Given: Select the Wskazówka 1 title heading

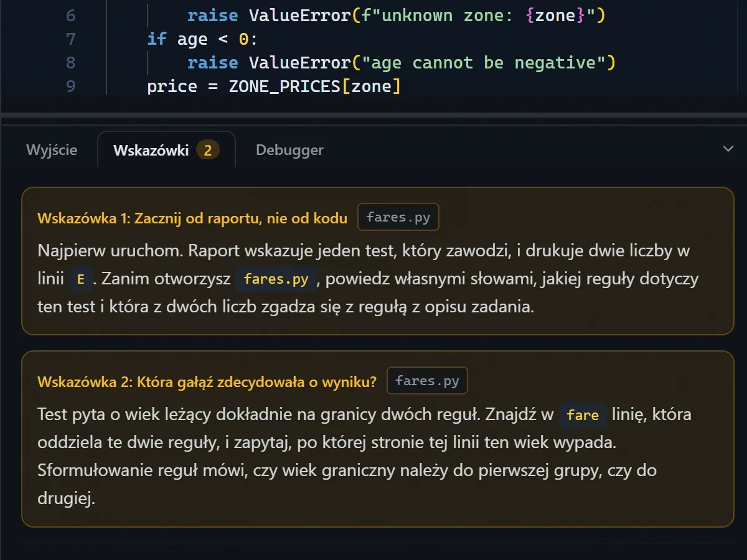Looking at the screenshot, I should pos(192,218).
